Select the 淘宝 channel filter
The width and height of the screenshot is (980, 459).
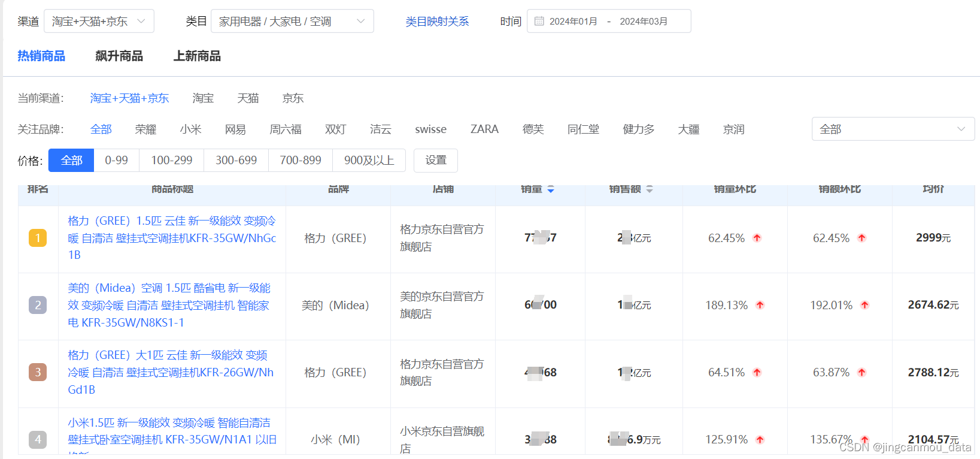(203, 98)
